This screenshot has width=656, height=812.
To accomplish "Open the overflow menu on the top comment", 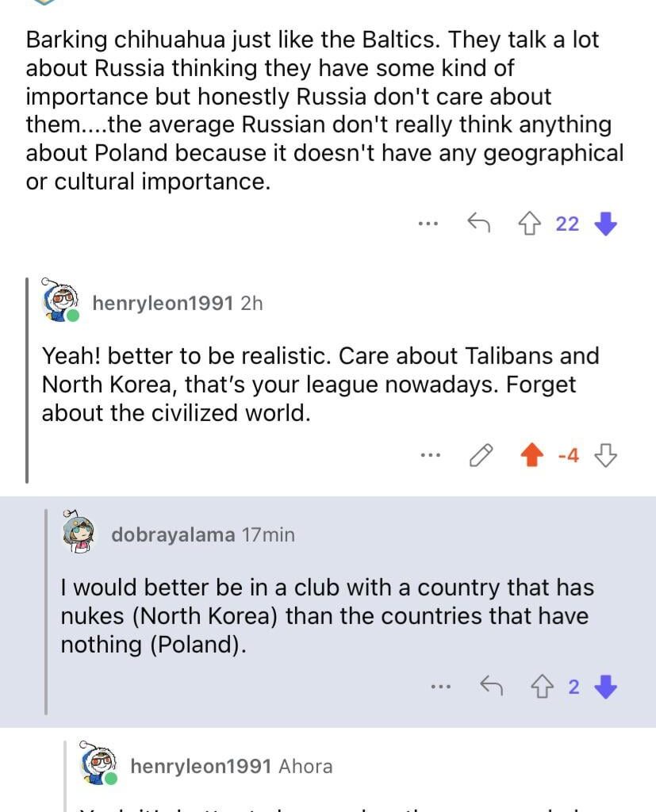I will 428,223.
